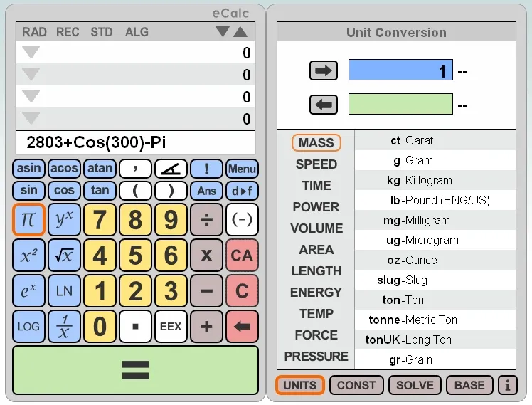Click the open parenthesis key
The height and width of the screenshot is (405, 532).
click(x=135, y=191)
